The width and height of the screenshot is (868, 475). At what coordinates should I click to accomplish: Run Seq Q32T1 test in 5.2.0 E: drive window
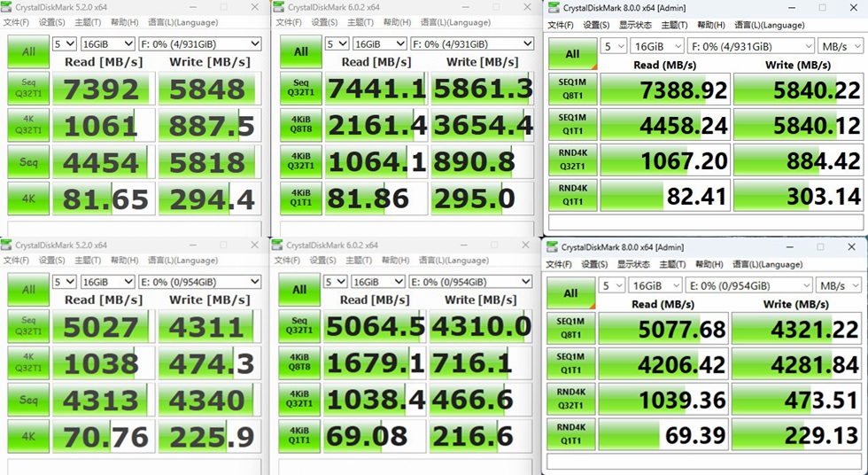coord(28,327)
